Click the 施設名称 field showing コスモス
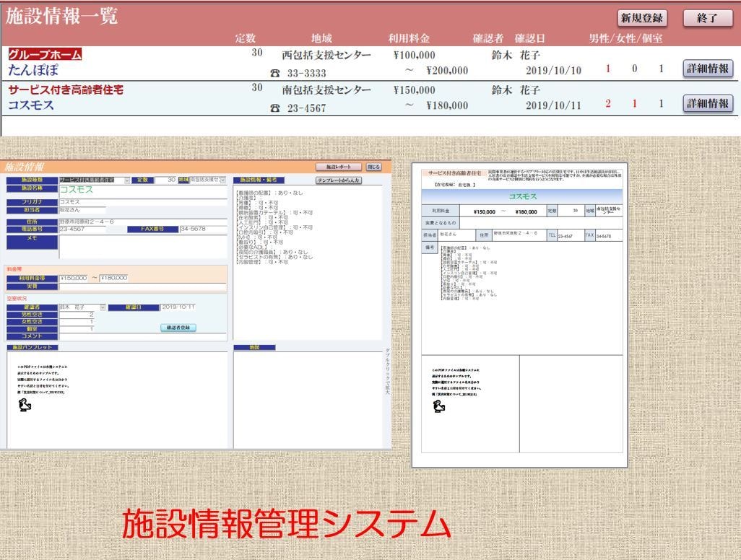Screen dimensions: 741x560 (143, 190)
